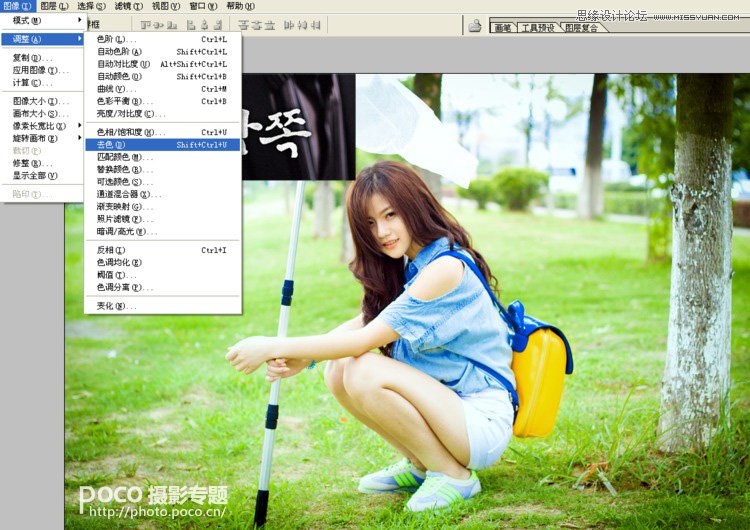Choose 亮度/对比度 menu entry
The image size is (750, 530).
click(x=163, y=114)
